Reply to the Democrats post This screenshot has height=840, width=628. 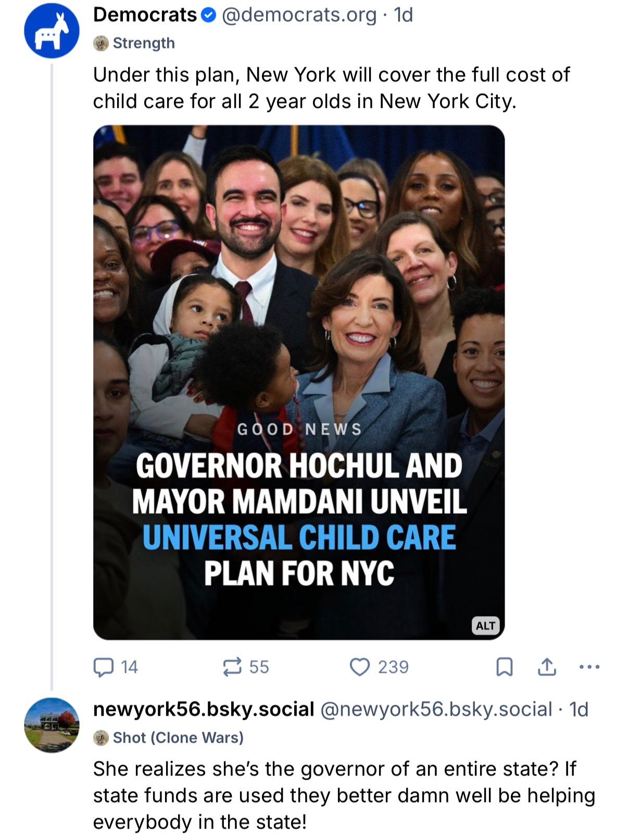coord(103,667)
